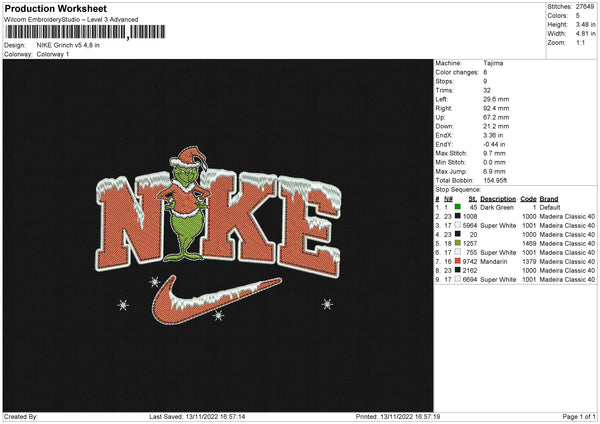
Task: Click the Description column header
Action: (497, 198)
